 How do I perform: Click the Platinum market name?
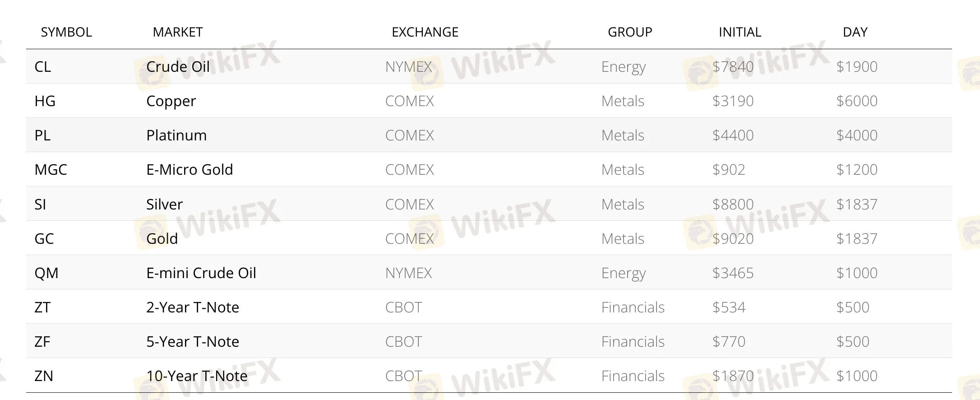pyautogui.click(x=176, y=135)
